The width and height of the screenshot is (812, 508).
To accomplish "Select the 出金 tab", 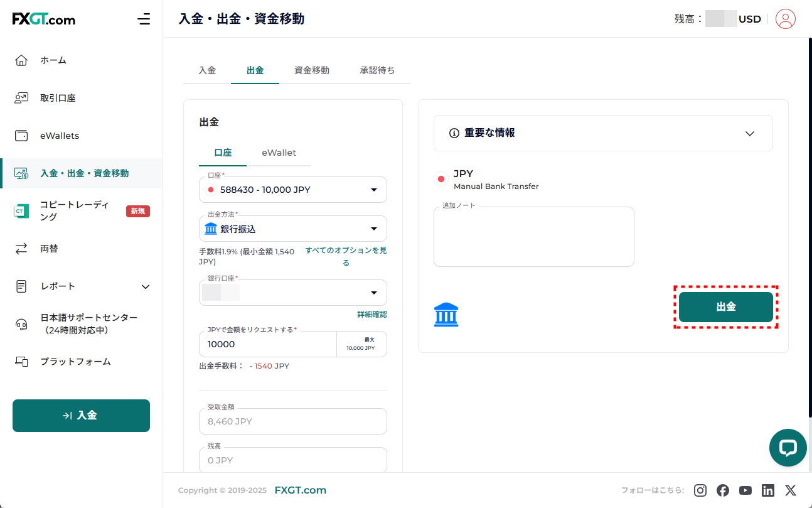I will pyautogui.click(x=255, y=70).
